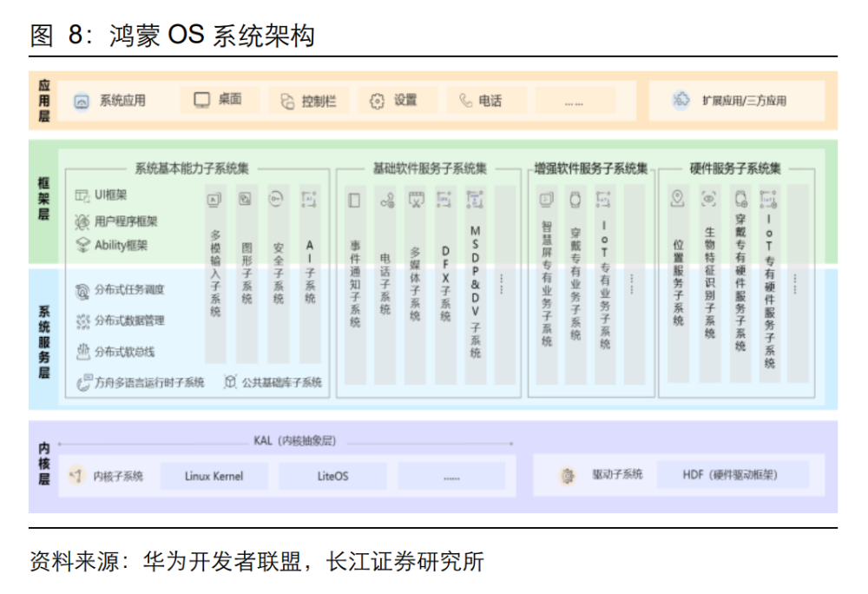Click the 系统应用 text

coord(122,101)
